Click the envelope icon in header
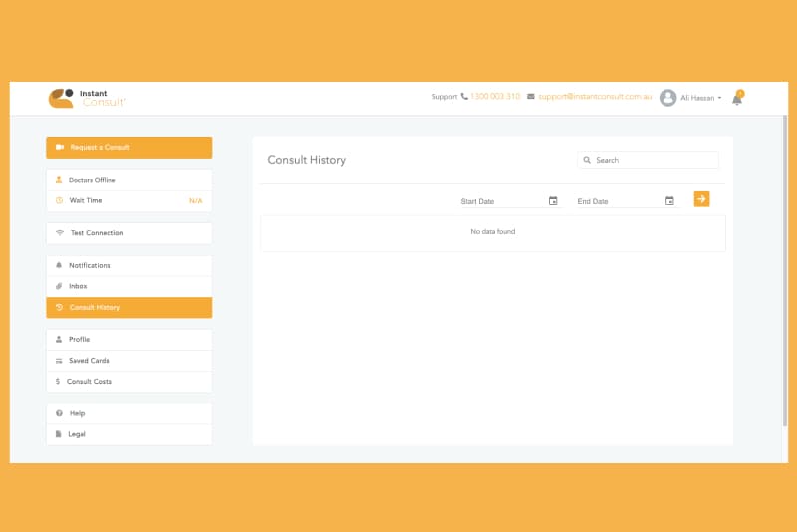 [x=531, y=96]
